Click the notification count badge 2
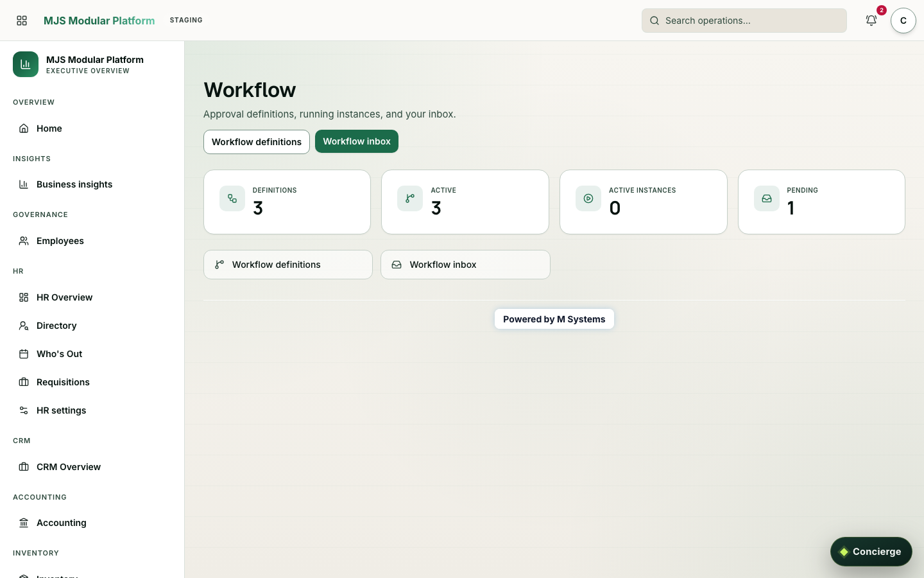Screen dimensions: 924x578 (882, 10)
